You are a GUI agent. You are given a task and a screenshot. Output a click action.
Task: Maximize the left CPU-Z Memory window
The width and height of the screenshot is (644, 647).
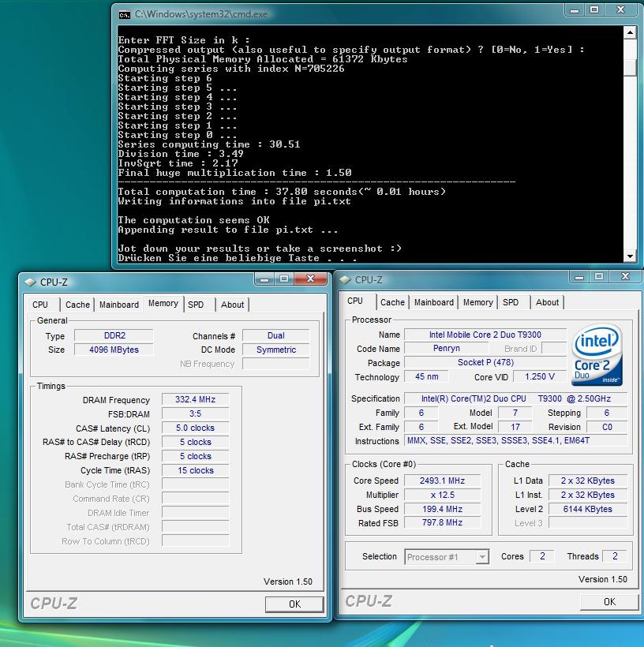click(284, 279)
